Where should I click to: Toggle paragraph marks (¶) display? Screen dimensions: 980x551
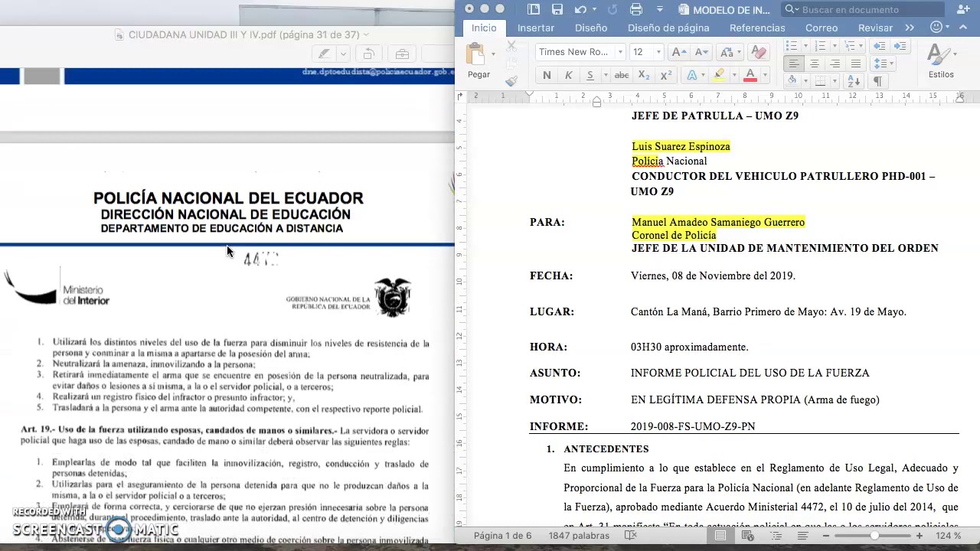877,80
